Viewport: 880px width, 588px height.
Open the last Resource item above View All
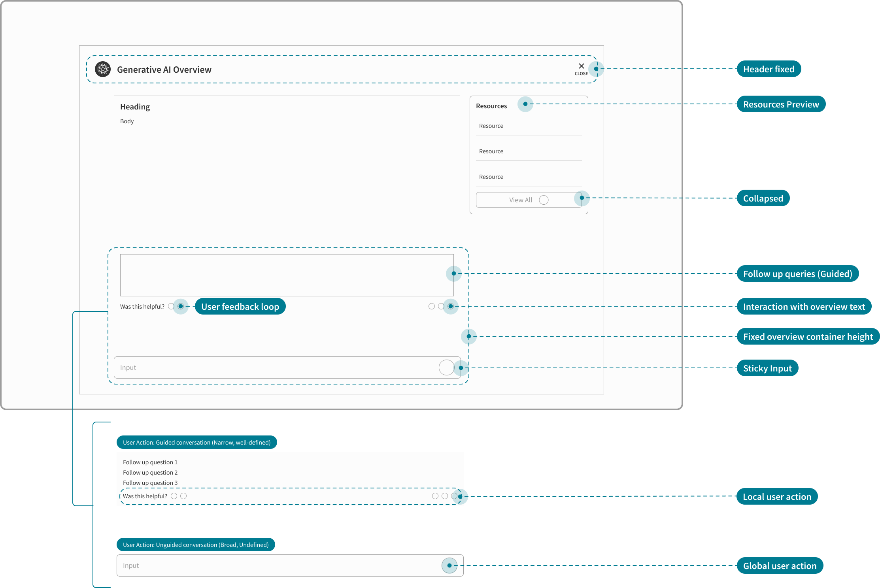click(x=529, y=177)
